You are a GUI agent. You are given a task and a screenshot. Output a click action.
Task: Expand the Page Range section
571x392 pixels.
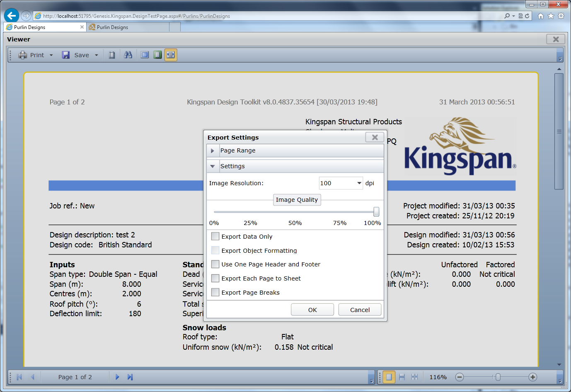coord(212,151)
